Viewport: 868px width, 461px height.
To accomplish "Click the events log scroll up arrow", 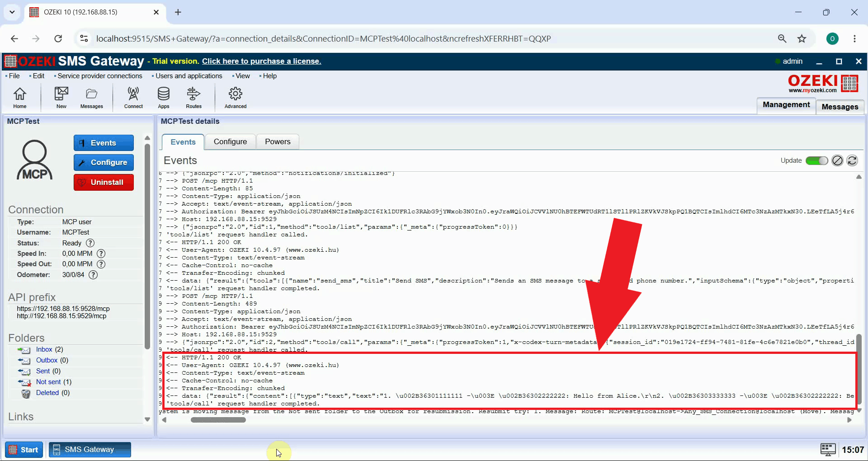I will pyautogui.click(x=859, y=177).
